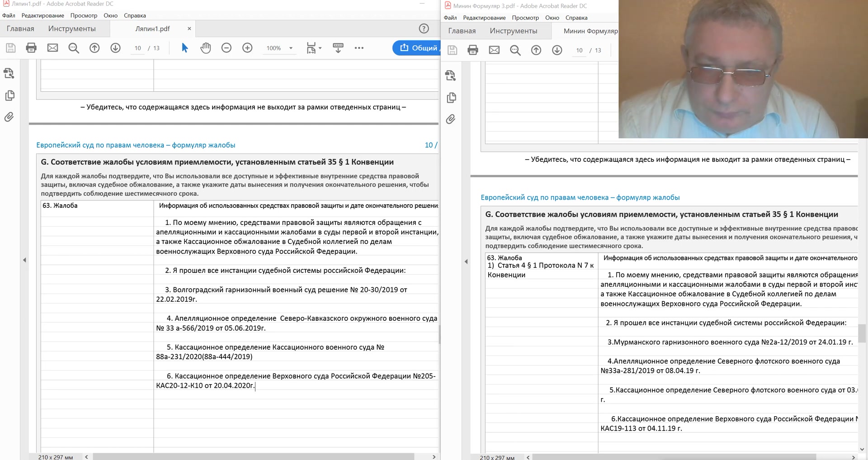This screenshot has height=460, width=868.
Task: Previous page arrow in Минин Формуляр window
Action: (536, 50)
